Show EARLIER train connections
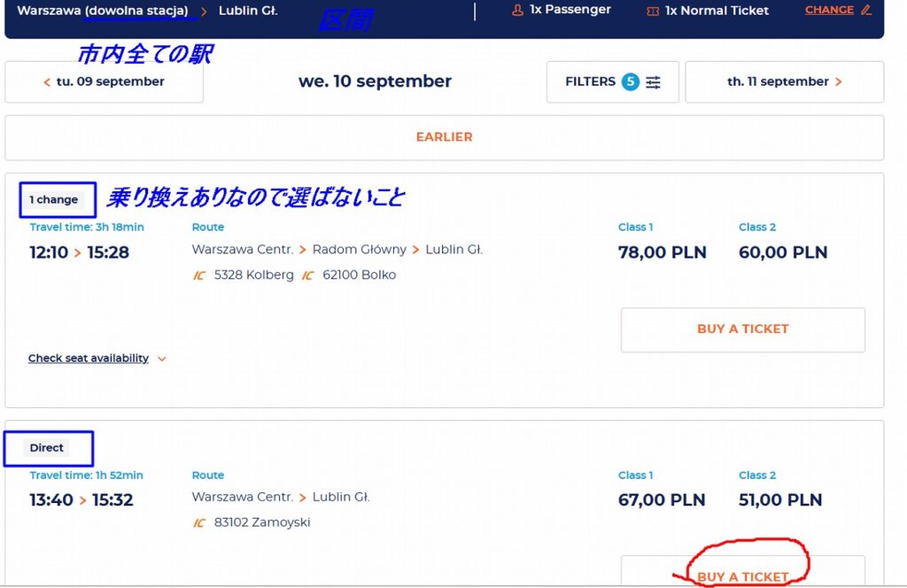Screen dimensions: 907x588 coord(444,137)
